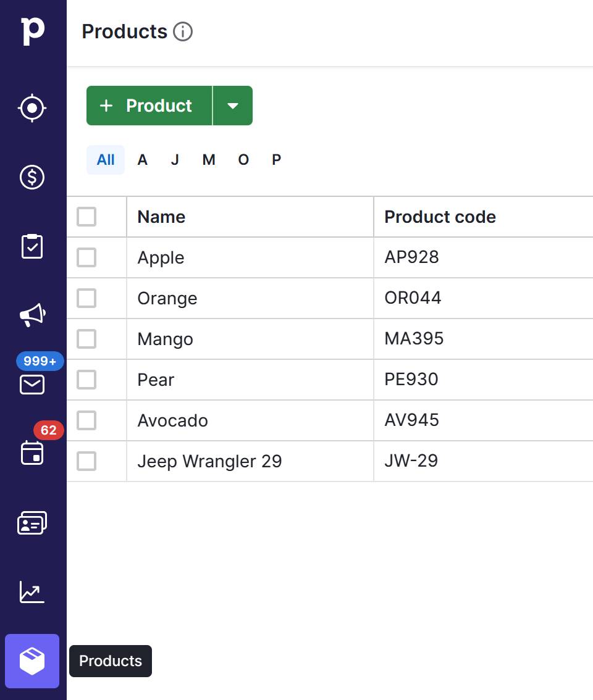Click the 999+ mail badge
593x700 pixels.
[40, 361]
